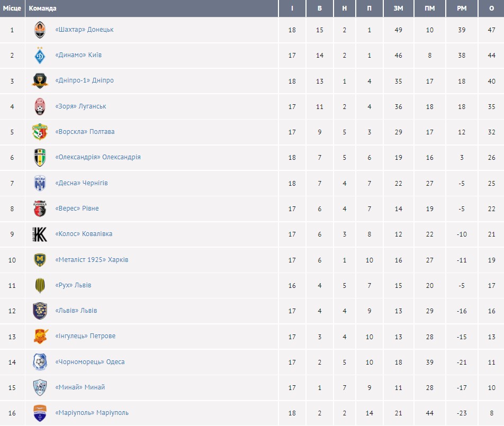Click the «О» points column header

pyautogui.click(x=492, y=8)
